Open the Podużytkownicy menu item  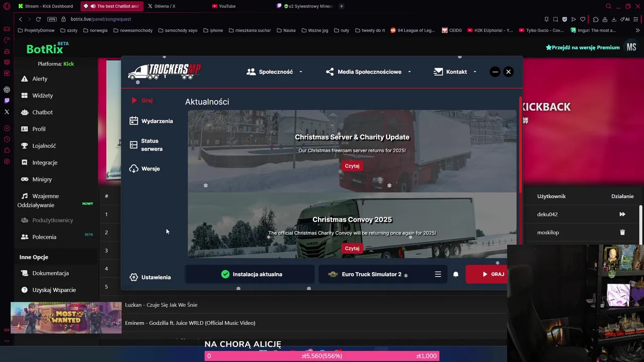point(46,220)
